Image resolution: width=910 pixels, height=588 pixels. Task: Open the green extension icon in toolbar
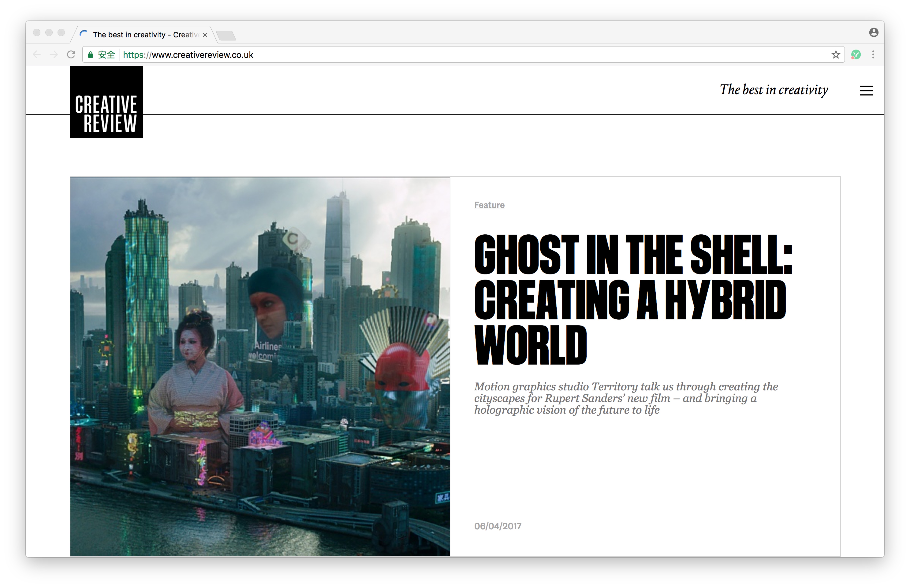click(x=856, y=55)
